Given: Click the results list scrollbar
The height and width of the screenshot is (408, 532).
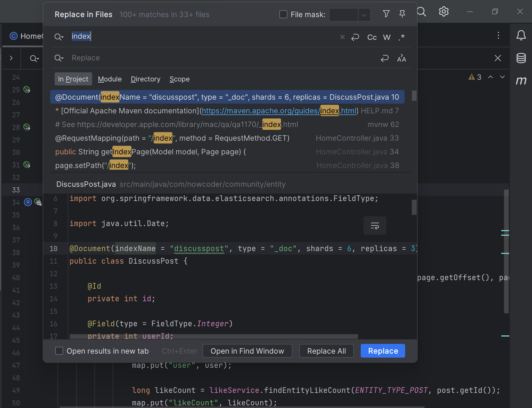Looking at the screenshot, I should [414, 96].
